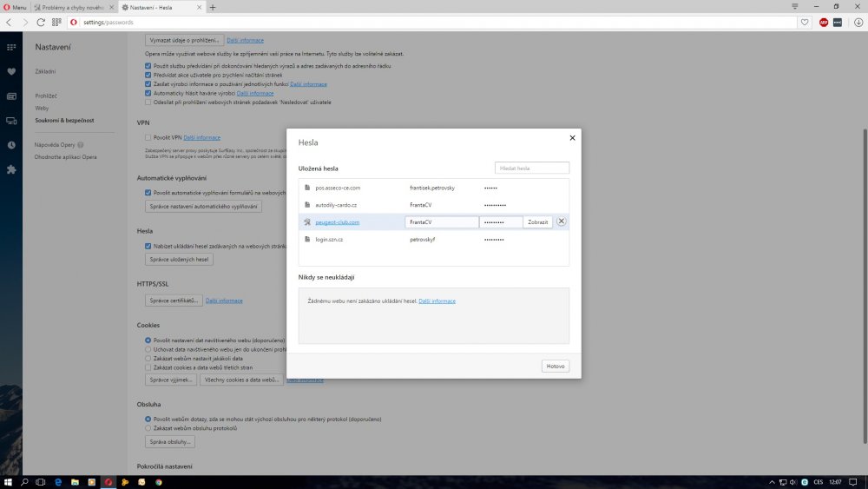Screen dimensions: 868x489
Task: Open Speed Dial in left sidebar
Action: 11,47
